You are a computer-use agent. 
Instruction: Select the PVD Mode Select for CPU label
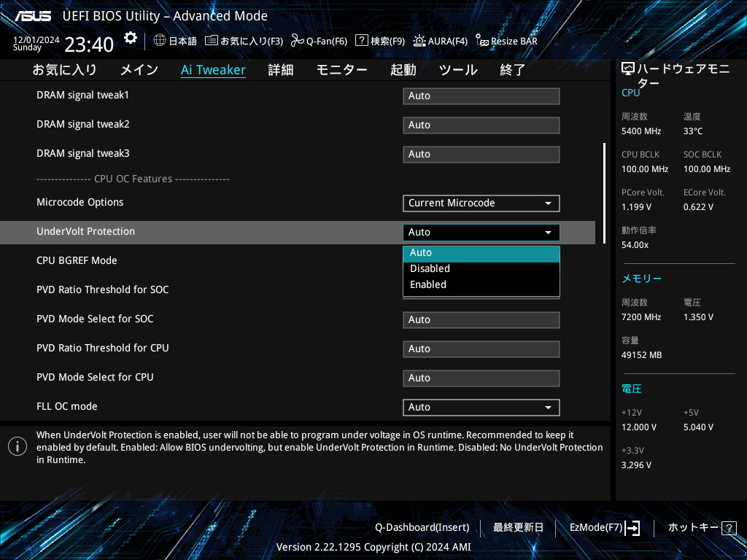point(95,377)
